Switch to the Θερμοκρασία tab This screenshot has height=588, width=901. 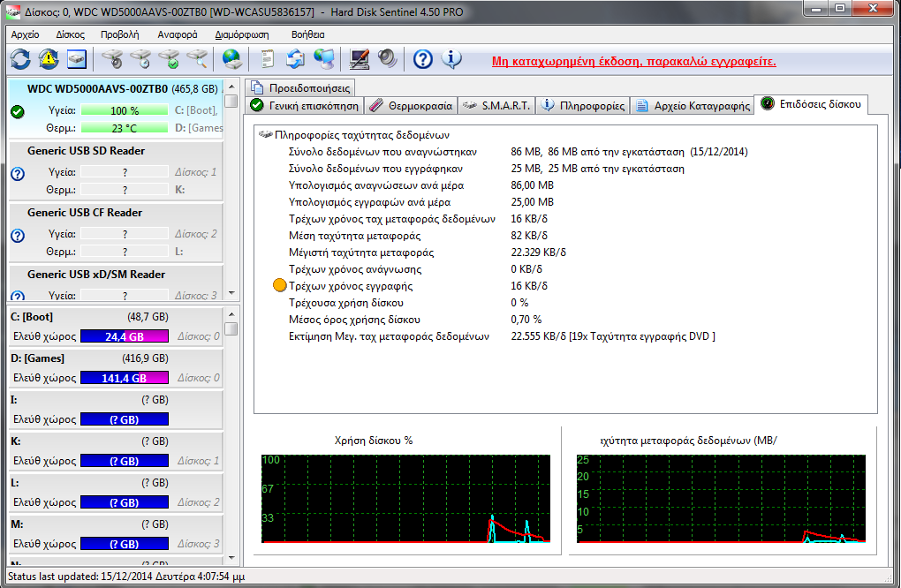pos(411,106)
